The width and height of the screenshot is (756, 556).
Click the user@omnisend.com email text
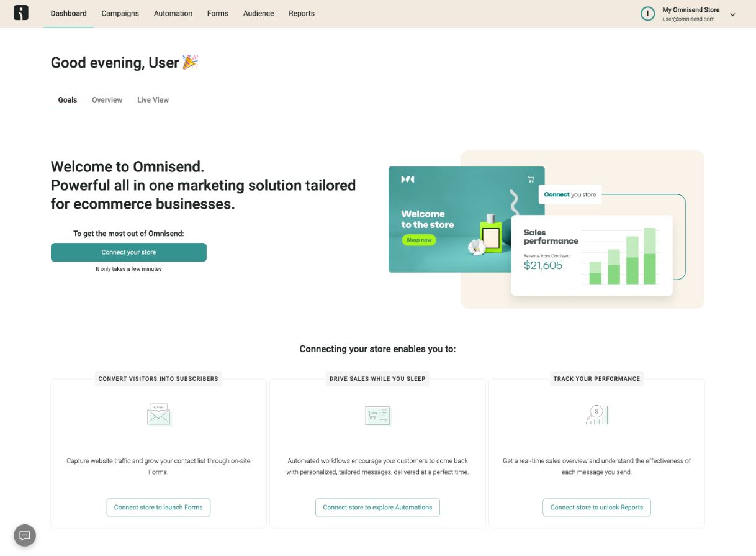[x=688, y=19]
